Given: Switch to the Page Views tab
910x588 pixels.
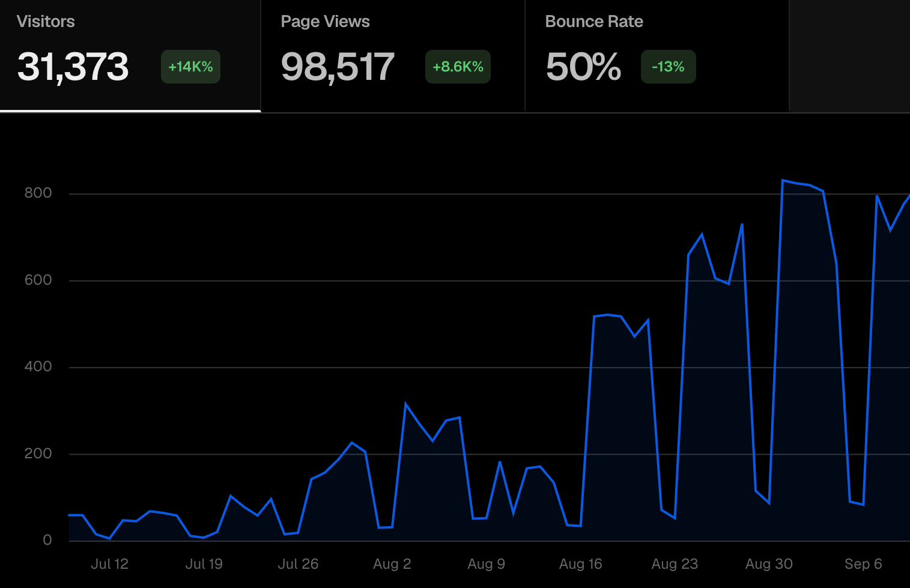Looking at the screenshot, I should coord(393,56).
